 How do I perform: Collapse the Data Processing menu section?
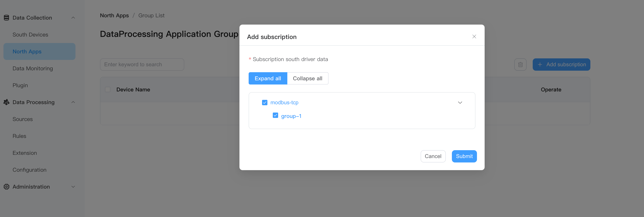coord(73,102)
